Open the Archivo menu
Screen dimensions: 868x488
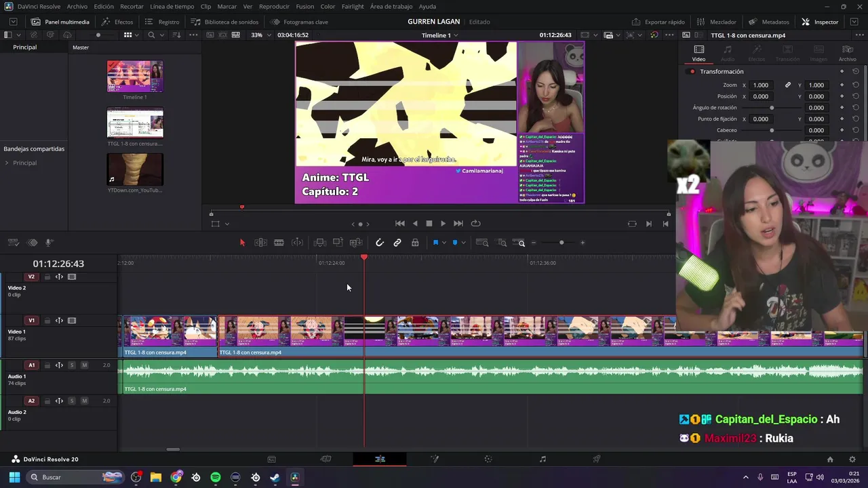[77, 6]
